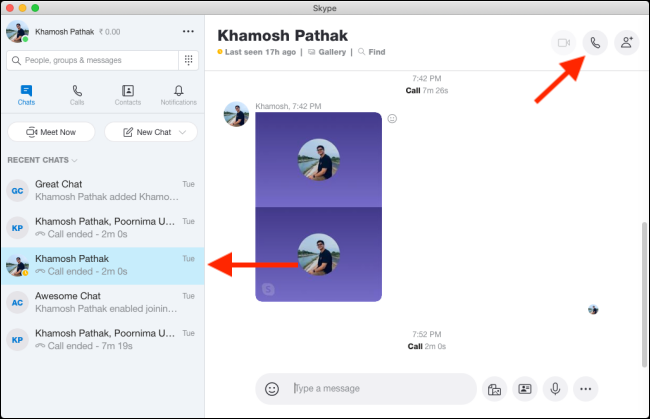Start a video call with Khamosh Pathak
The image size is (650, 419).
coord(563,43)
